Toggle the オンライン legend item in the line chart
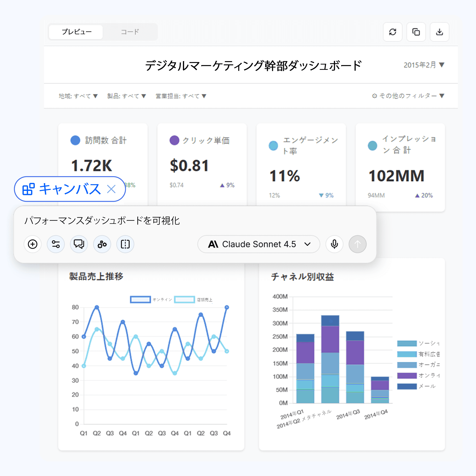Viewport: 476px width, 476px height. point(140,299)
